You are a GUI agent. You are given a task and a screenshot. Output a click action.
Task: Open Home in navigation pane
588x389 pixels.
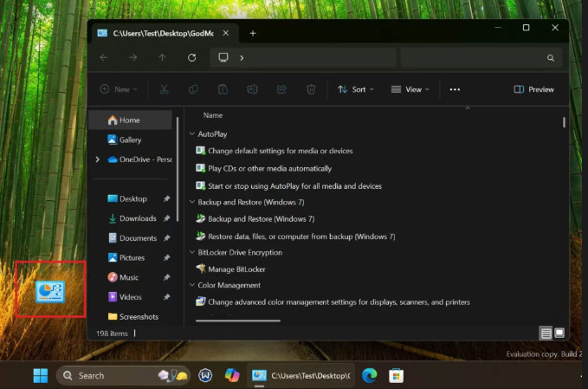click(x=130, y=120)
